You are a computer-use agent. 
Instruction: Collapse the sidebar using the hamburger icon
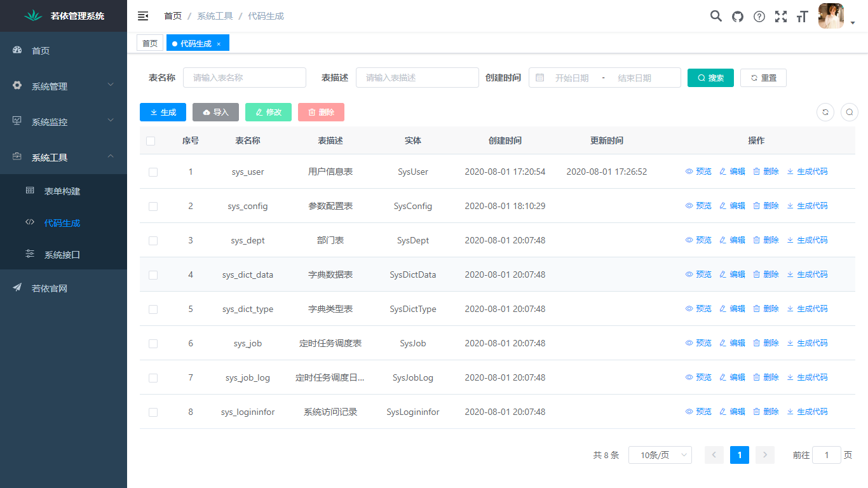[142, 15]
